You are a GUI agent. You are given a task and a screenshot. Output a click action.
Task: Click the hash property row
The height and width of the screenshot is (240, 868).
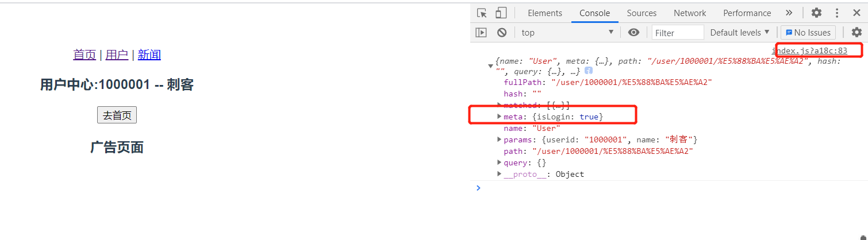[x=523, y=94]
